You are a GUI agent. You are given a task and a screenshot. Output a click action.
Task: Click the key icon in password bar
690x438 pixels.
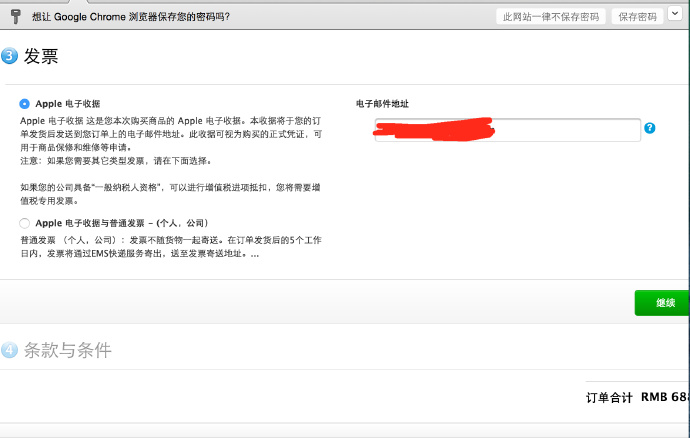(16, 17)
